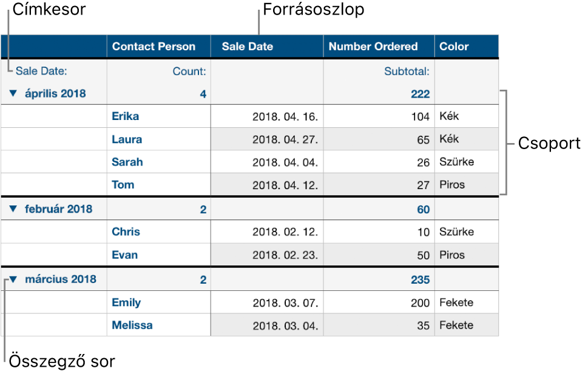Click the 2018. 03. 04. date cell

(x=267, y=325)
